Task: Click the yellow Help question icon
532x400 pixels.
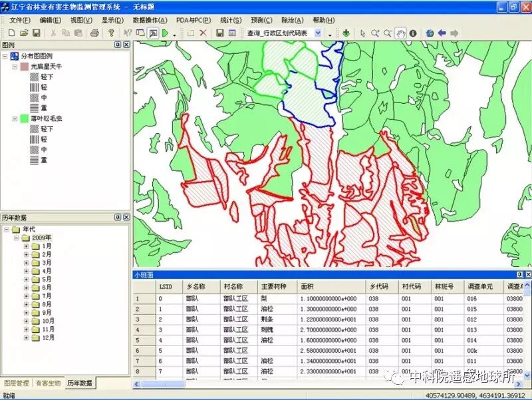Action: point(111,33)
